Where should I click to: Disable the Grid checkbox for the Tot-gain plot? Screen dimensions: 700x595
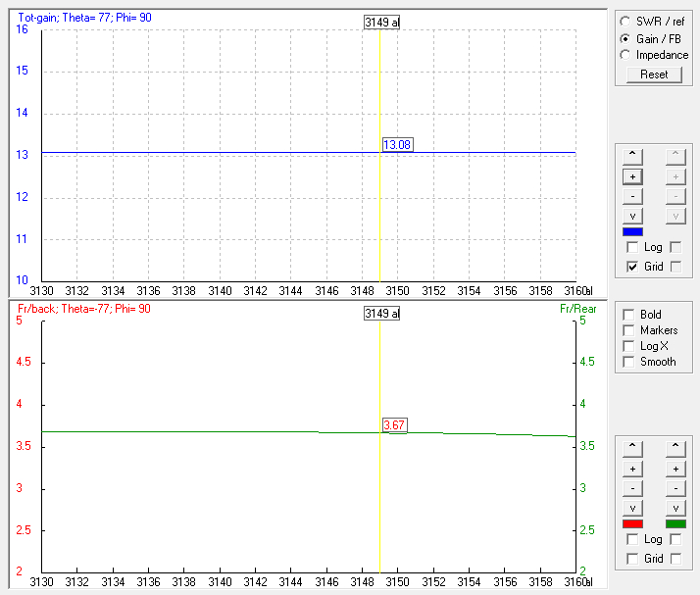click(632, 267)
